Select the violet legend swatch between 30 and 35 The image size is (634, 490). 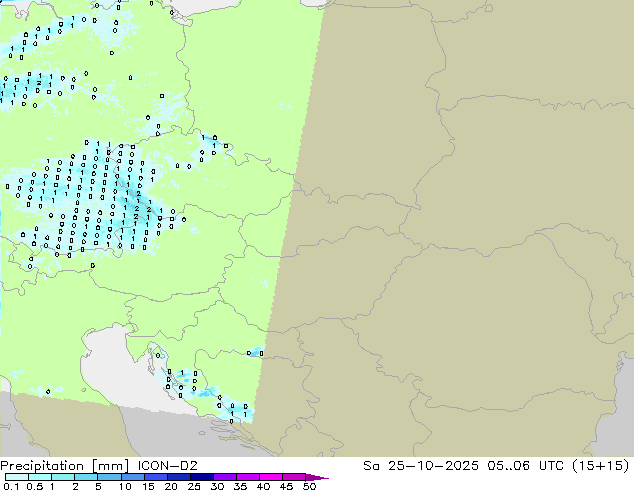[x=225, y=477]
